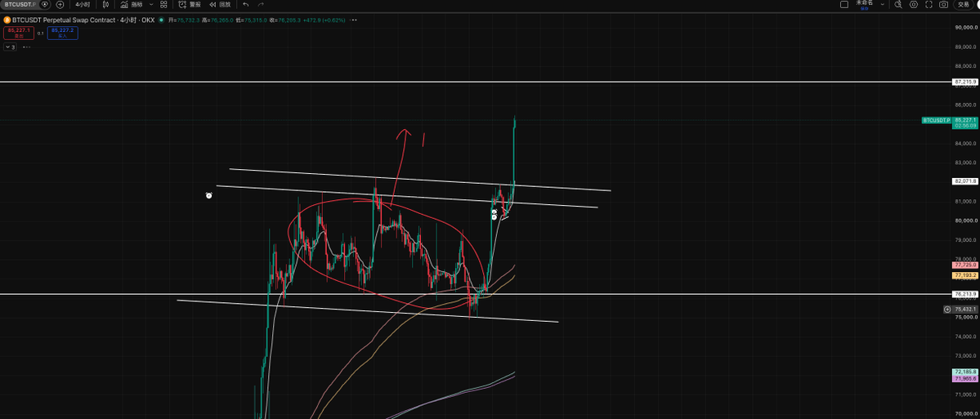Toggle the eye icon beside BTCUSDT.P
Screen dimensions: 980x419
click(x=45, y=4)
